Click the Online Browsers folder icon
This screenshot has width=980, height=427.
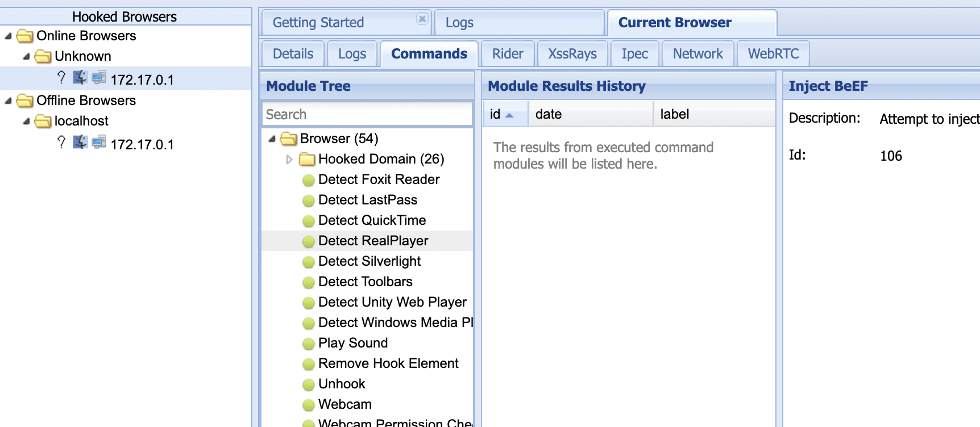click(x=24, y=36)
